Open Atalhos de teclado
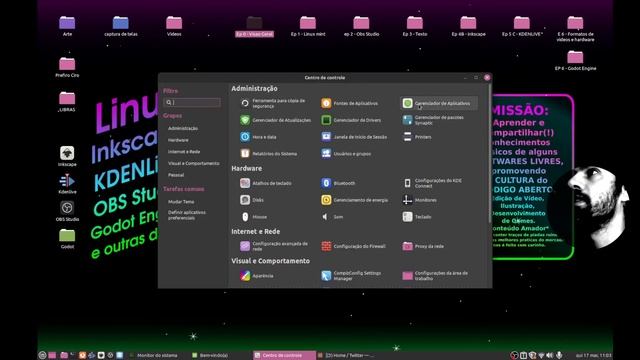This screenshot has width=640, height=360. tap(266, 183)
